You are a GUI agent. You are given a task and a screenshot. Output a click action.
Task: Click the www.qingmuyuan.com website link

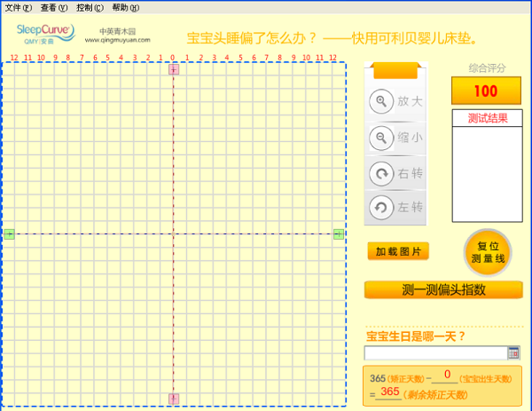click(x=117, y=40)
